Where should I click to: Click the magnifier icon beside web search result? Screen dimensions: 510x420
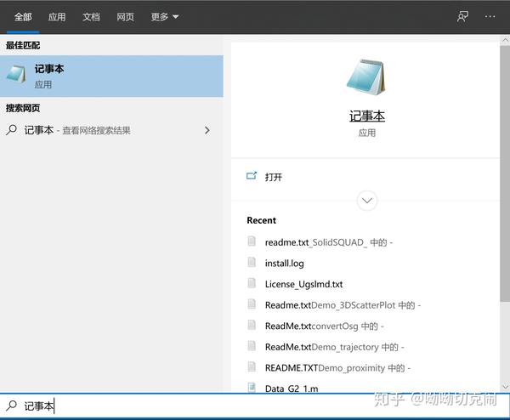point(11,130)
